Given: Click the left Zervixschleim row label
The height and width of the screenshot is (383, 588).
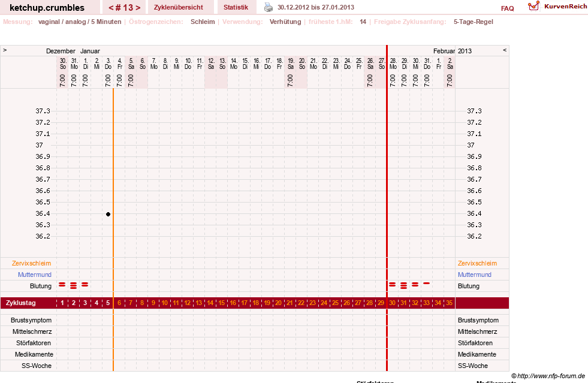Looking at the screenshot, I should coord(32,263).
